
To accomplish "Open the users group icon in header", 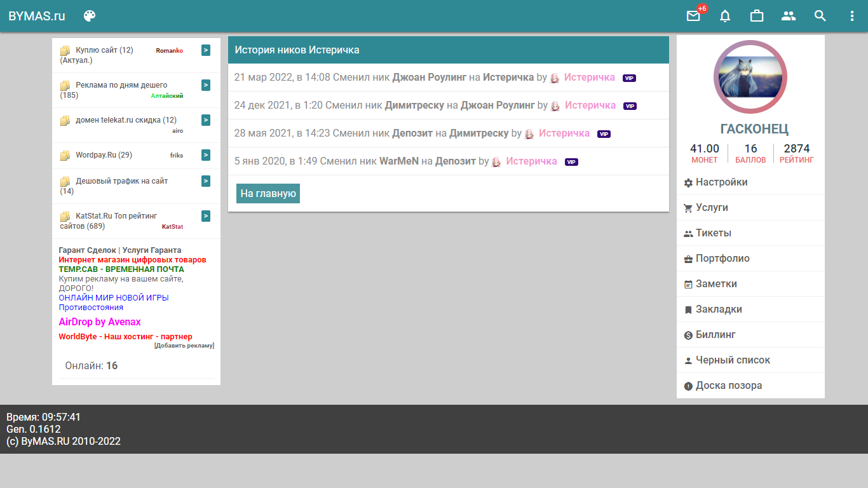I will coord(789,16).
